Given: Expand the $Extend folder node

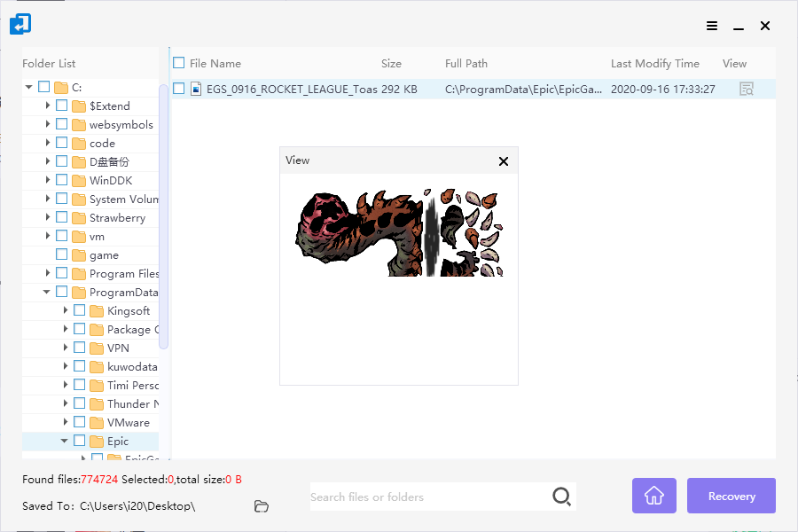Looking at the screenshot, I should (47, 106).
